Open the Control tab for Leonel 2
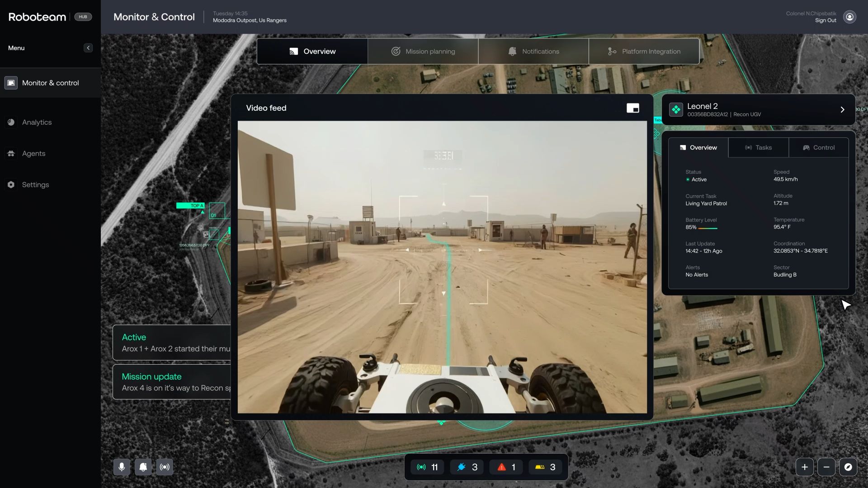Viewport: 868px width, 488px height. pos(818,148)
